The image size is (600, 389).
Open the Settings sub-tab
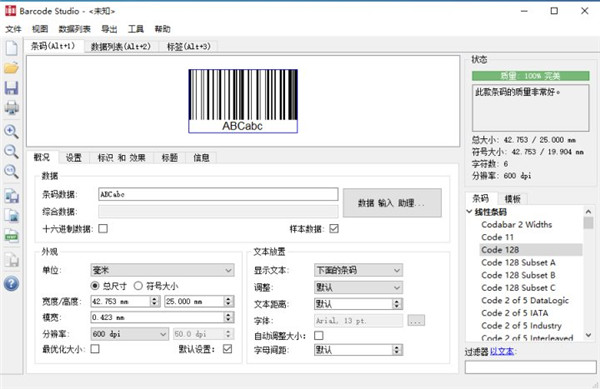[x=73, y=158]
